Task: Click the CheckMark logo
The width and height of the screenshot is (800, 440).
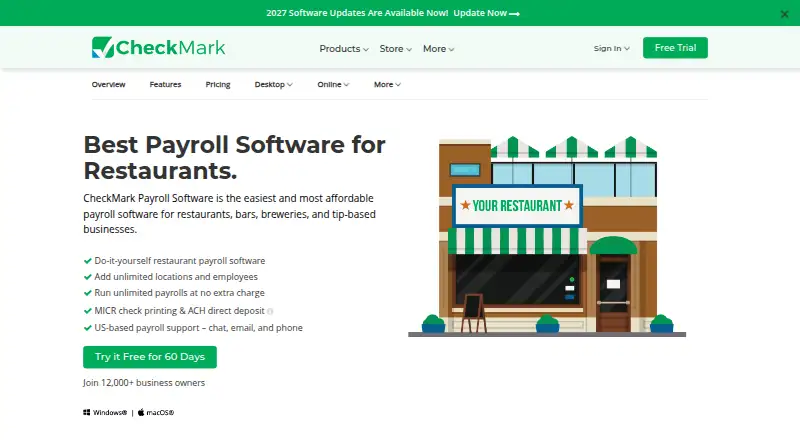Action: 158,47
